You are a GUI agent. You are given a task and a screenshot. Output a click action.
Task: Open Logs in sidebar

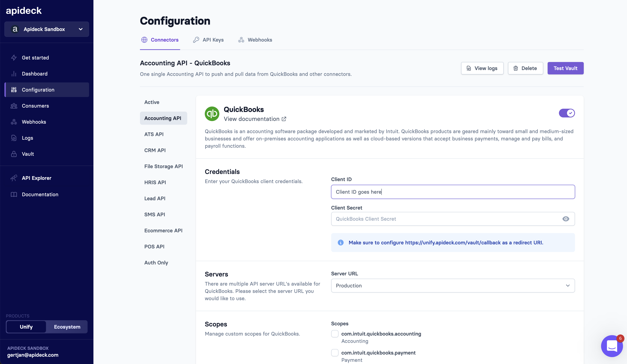(47, 138)
